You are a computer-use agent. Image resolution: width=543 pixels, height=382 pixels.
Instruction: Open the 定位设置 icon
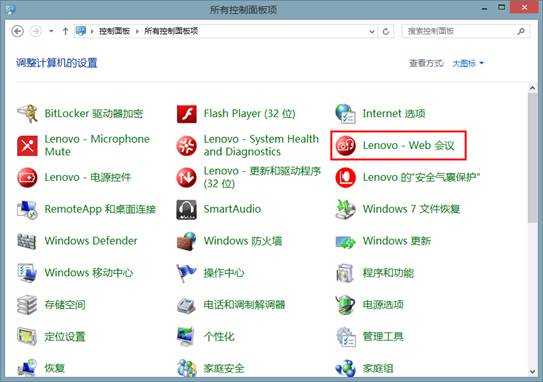(x=27, y=336)
